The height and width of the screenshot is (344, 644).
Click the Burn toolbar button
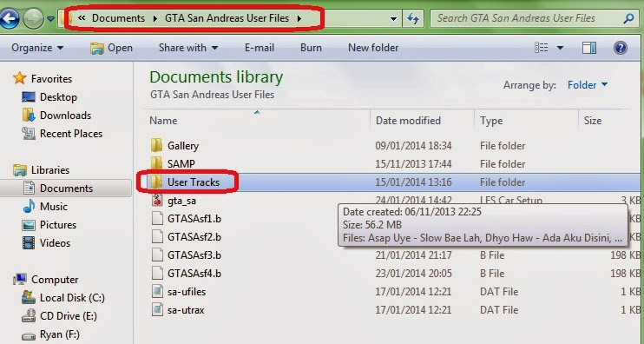pyautogui.click(x=311, y=48)
